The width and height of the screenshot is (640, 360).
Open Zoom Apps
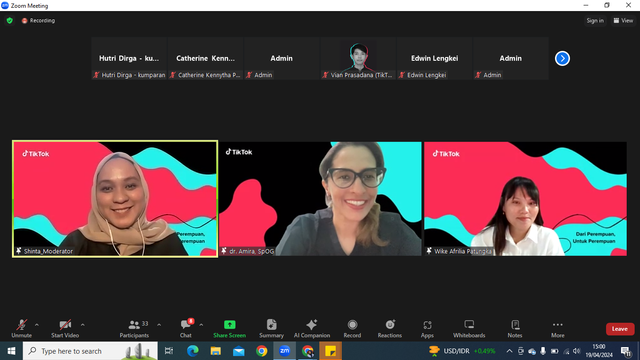point(427,329)
